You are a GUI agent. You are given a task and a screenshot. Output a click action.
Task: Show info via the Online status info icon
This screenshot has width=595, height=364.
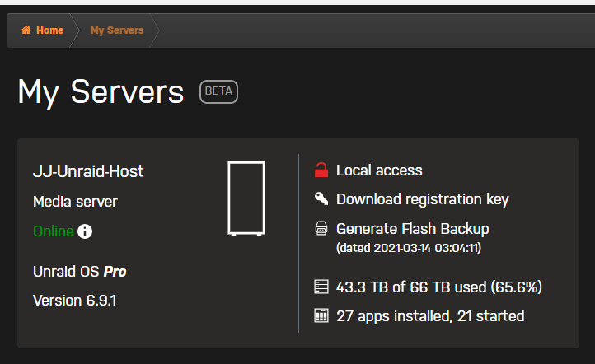click(x=85, y=231)
